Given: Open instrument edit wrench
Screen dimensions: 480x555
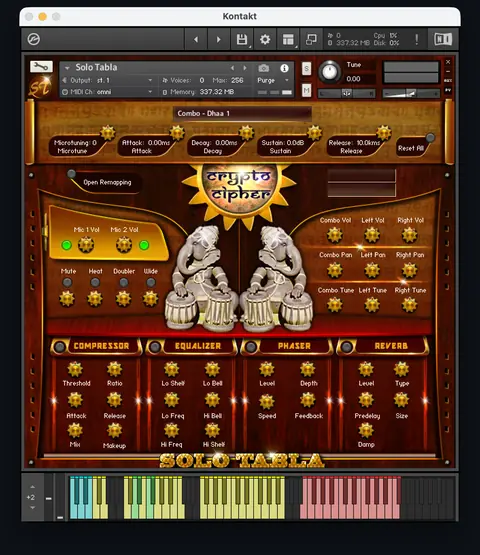Looking at the screenshot, I should (x=41, y=67).
